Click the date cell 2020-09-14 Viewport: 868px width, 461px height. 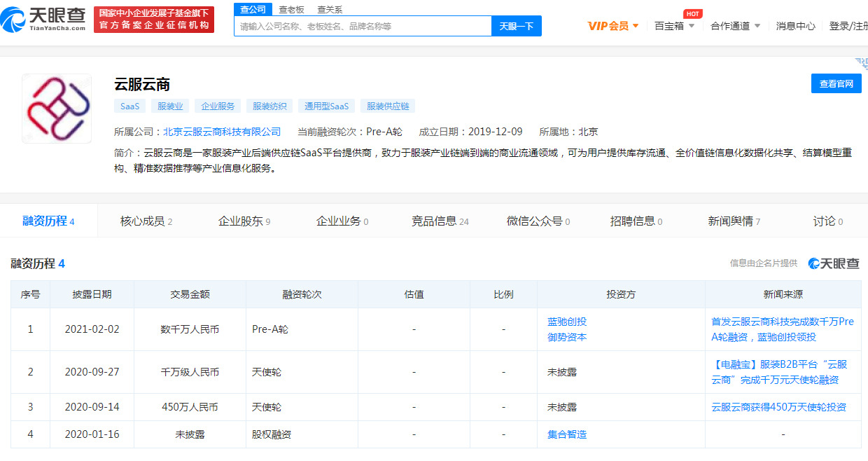[92, 407]
